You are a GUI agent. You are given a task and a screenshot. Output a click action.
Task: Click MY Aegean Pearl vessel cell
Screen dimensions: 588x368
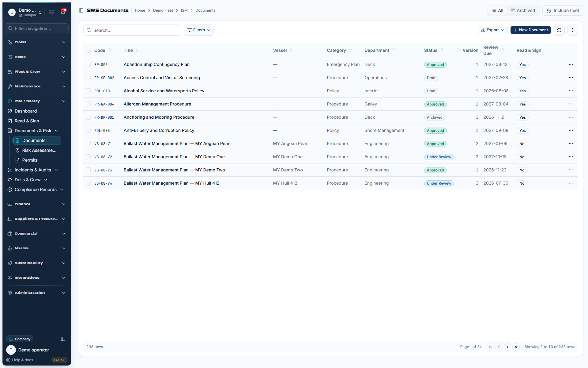291,144
